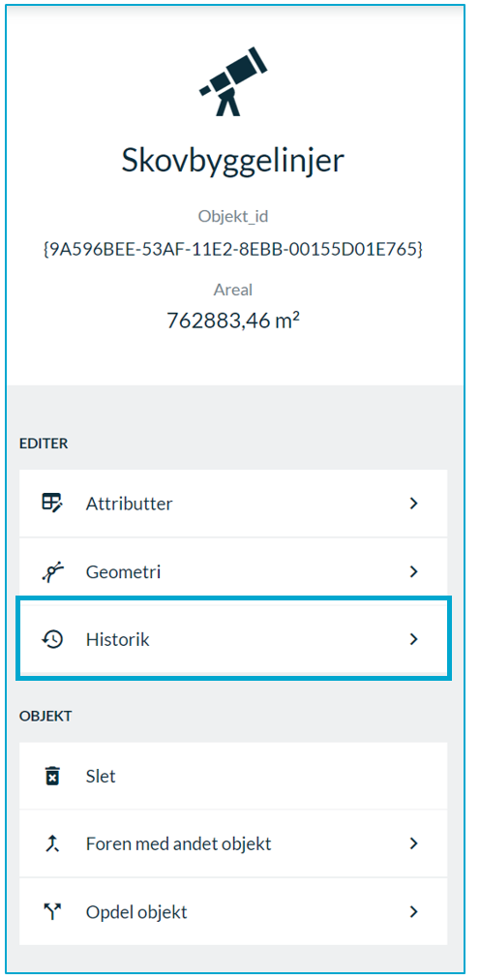Click the telescope icon above Skovbyggelinjer

[x=233, y=80]
